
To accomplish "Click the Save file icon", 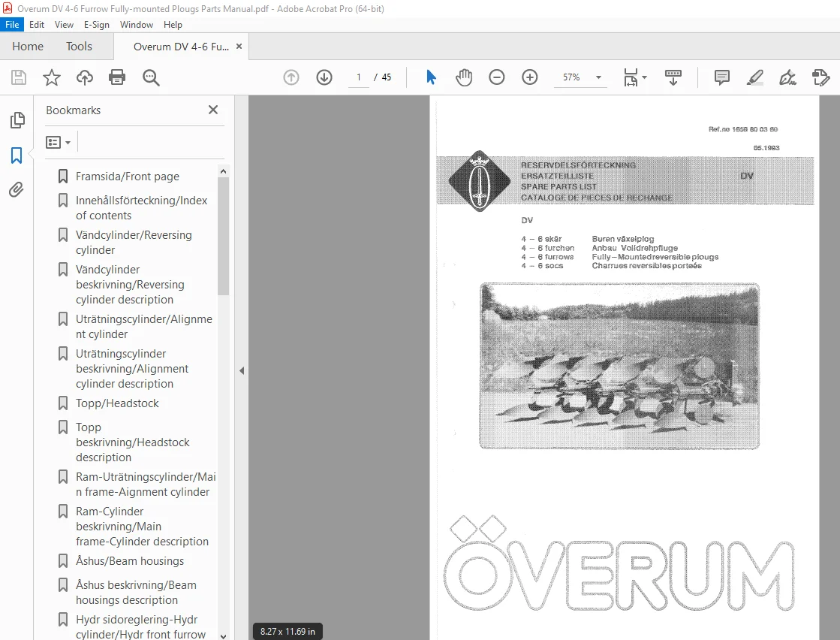I will click(19, 77).
